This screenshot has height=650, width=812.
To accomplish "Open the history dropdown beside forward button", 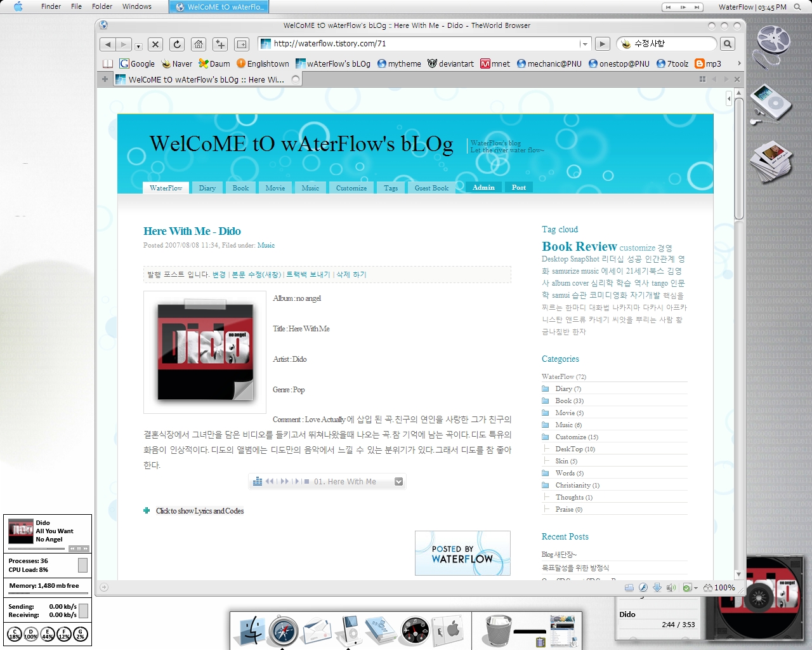I will 138,46.
